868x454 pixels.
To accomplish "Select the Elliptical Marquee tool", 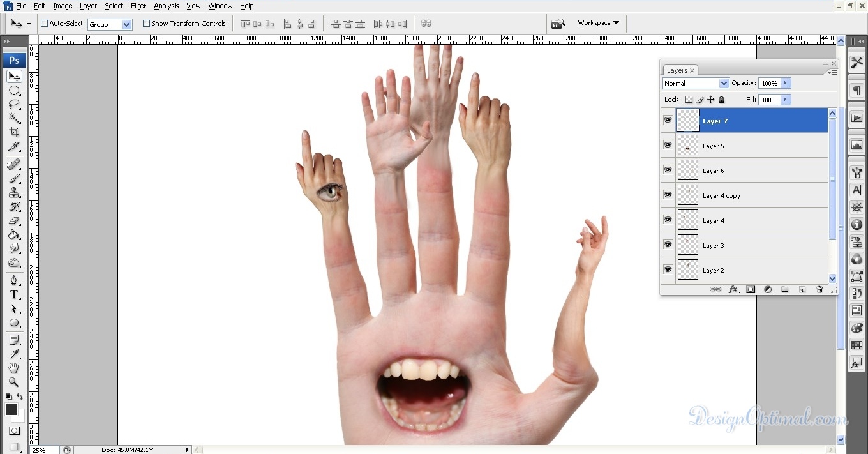I will (14, 91).
